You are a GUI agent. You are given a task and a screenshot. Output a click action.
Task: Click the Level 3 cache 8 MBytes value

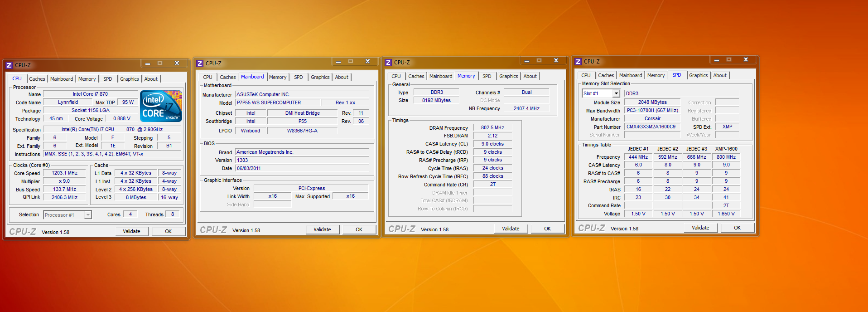coord(136,198)
